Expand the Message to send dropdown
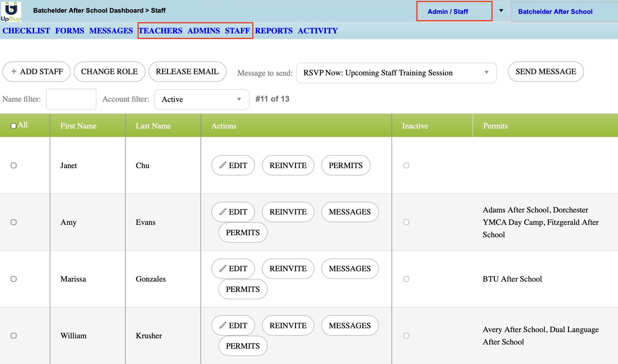The height and width of the screenshot is (364, 618). click(x=396, y=73)
